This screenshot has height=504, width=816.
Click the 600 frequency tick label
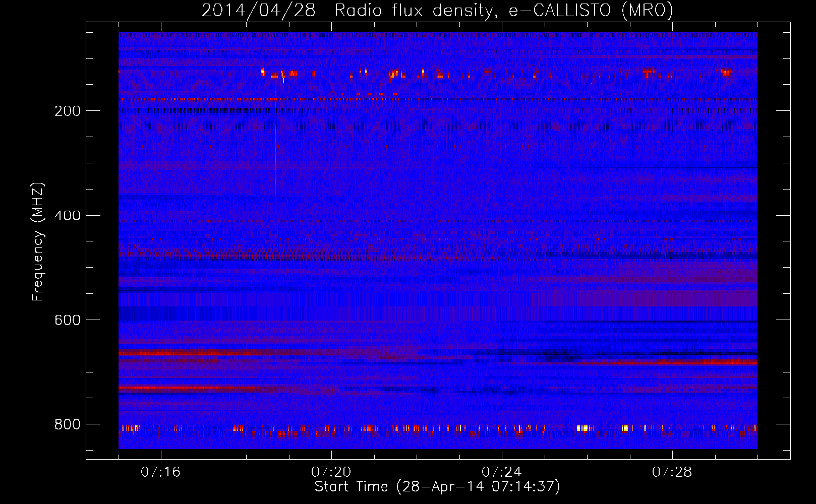(68, 321)
